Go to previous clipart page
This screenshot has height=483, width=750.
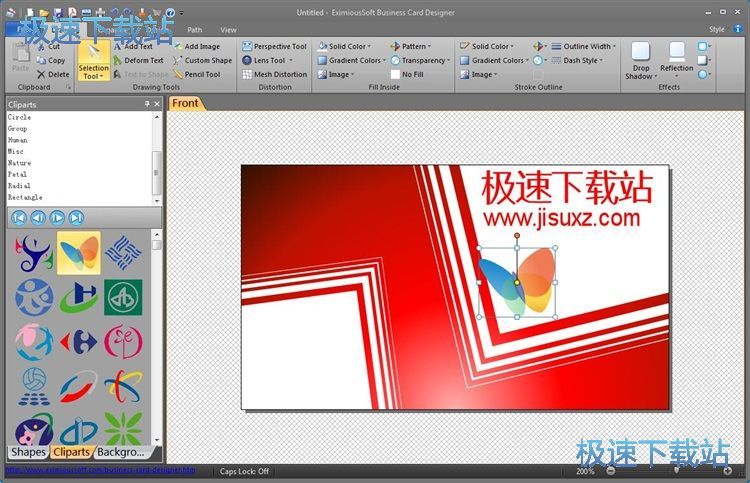(38, 218)
